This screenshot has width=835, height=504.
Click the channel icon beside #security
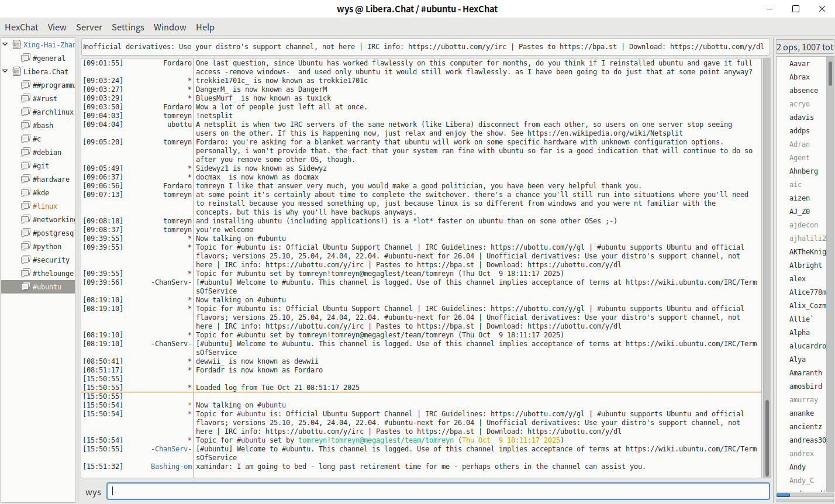(26, 260)
